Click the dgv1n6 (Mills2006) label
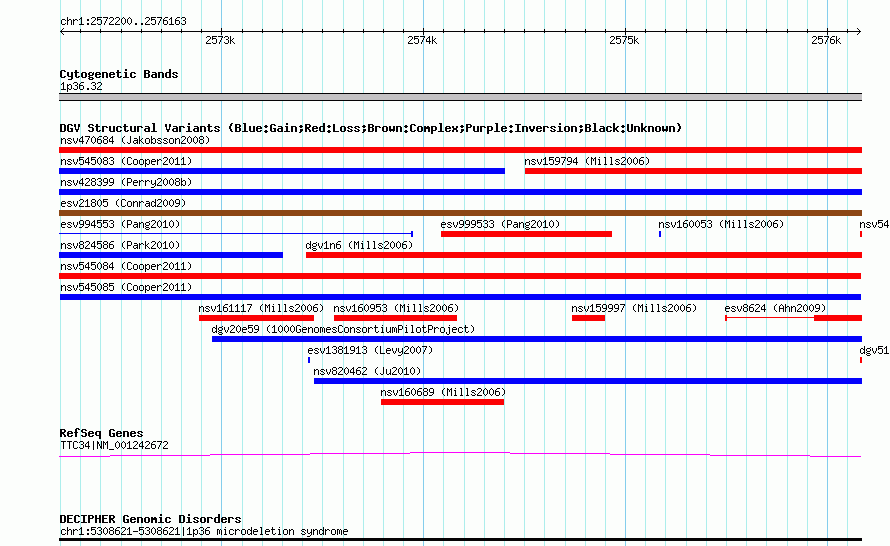This screenshot has width=890, height=546. click(359, 245)
